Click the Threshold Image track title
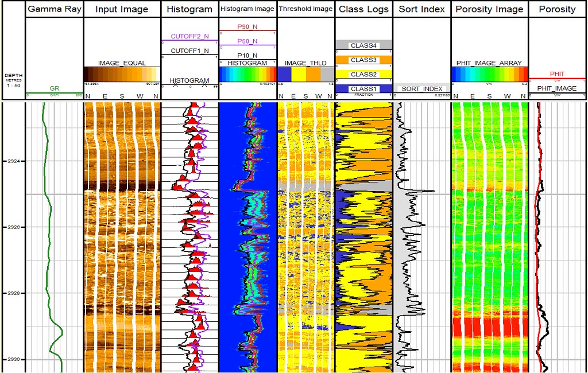Image resolution: width=588 pixels, height=373 pixels. (305, 9)
